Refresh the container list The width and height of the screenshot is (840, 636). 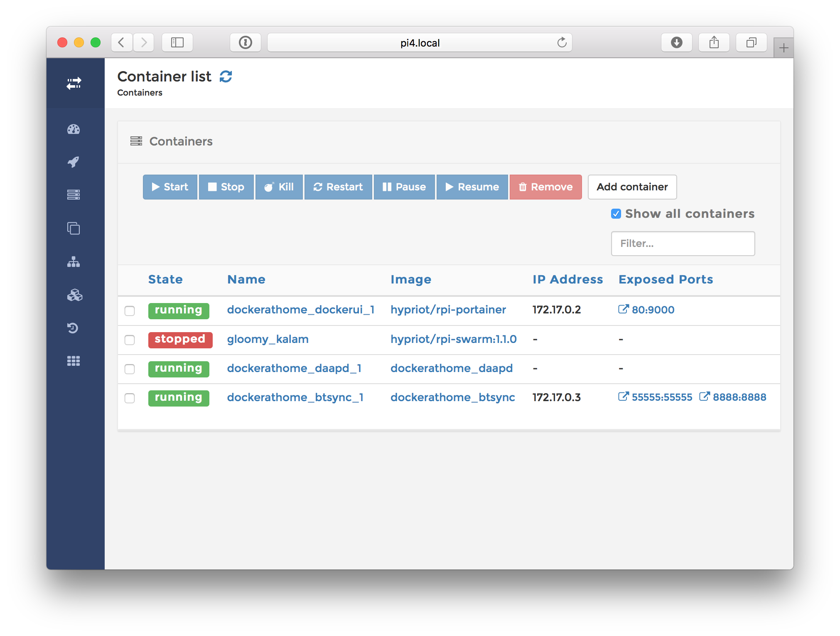226,76
